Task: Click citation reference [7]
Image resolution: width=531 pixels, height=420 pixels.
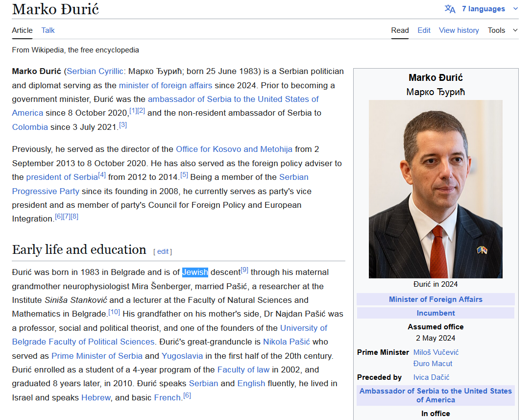Action: pyautogui.click(x=67, y=217)
